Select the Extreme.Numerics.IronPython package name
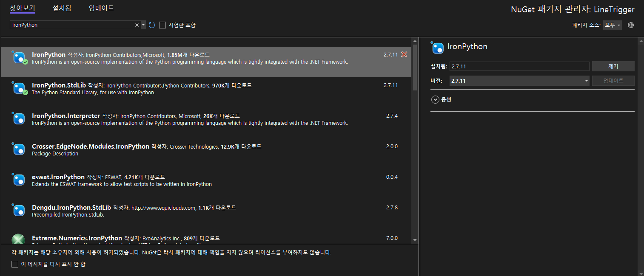The height and width of the screenshot is (276, 644). pyautogui.click(x=77, y=238)
